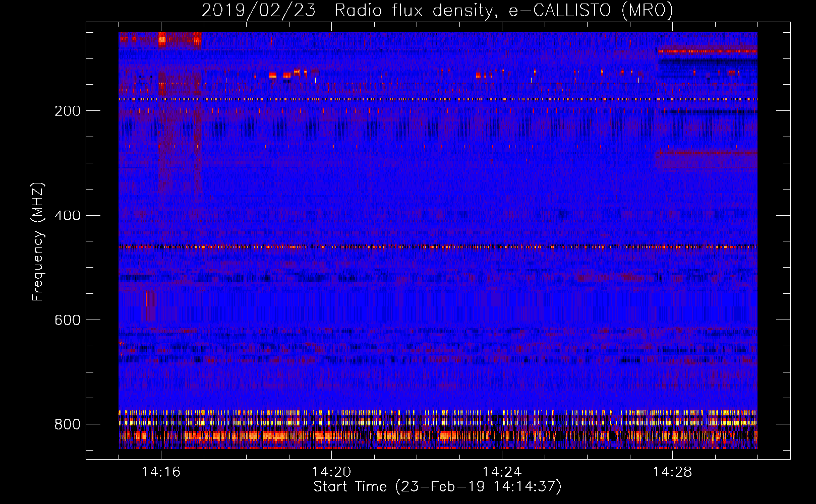Click the 200 frequency tick label
Screen dimensions: 816x504
[x=68, y=111]
